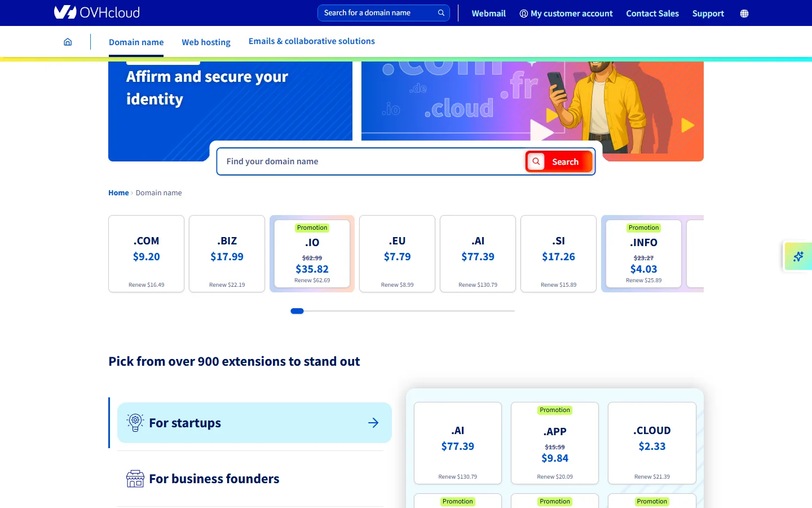Select the .APP promotion card at $9.84

click(x=555, y=443)
